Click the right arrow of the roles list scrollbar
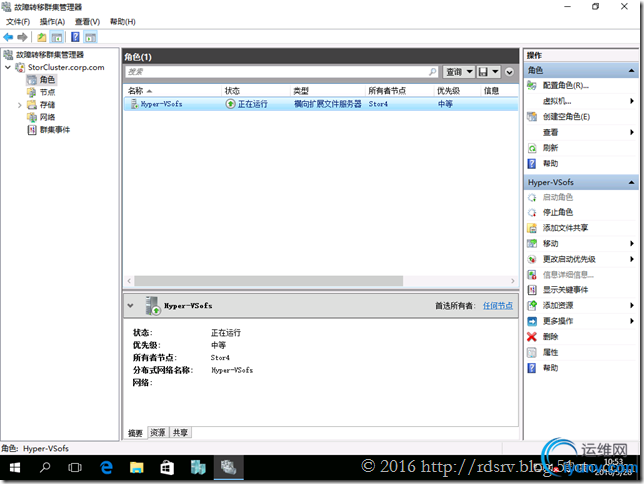Viewport: 644px width, 484px height. 513,281
